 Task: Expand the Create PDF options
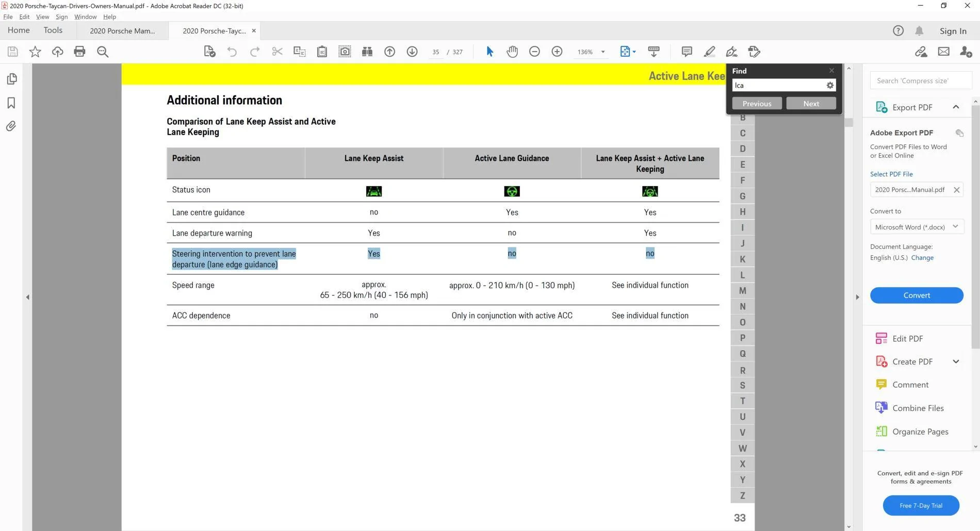[x=956, y=362]
